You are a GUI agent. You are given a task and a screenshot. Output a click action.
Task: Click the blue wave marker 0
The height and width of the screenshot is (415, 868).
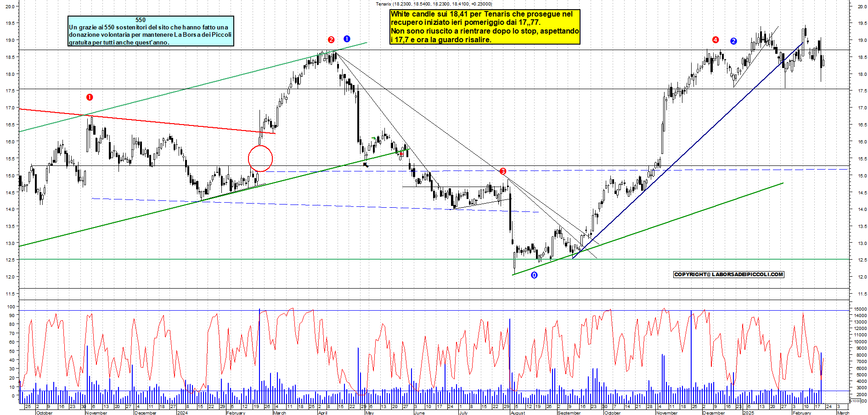[534, 275]
